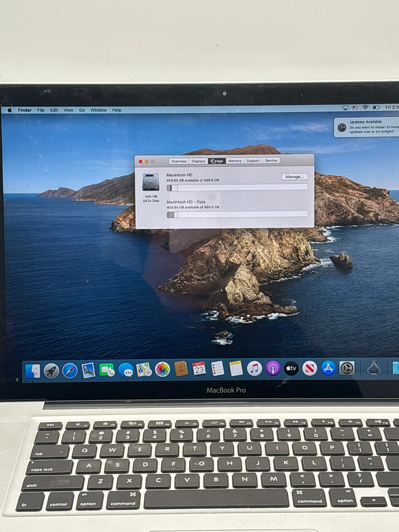The image size is (399, 532).
Task: Open Photos flower icon in dock
Action: click(x=163, y=369)
